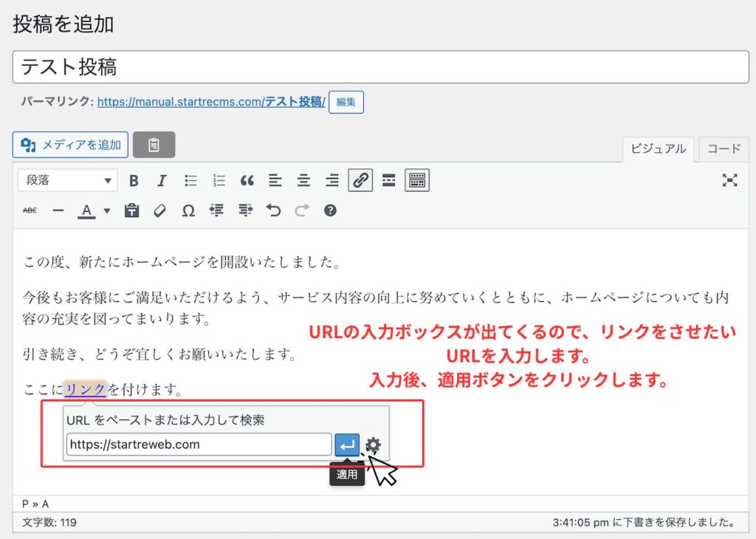Select the ビジュアル editor tab
756x539 pixels.
coord(658,148)
